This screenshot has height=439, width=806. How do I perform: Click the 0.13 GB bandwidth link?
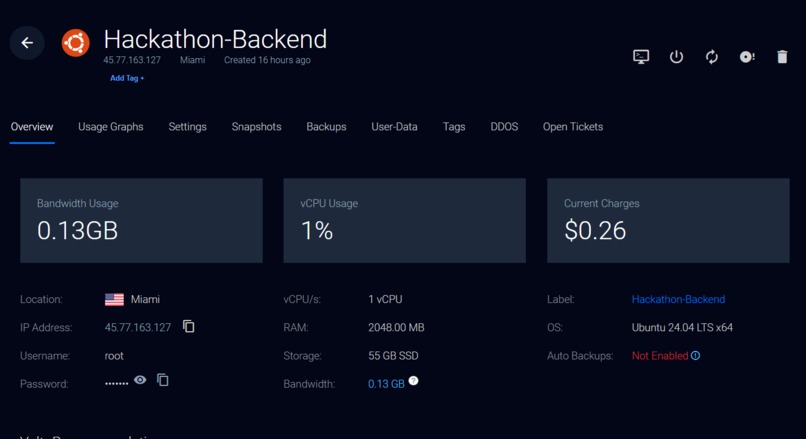pyautogui.click(x=386, y=384)
